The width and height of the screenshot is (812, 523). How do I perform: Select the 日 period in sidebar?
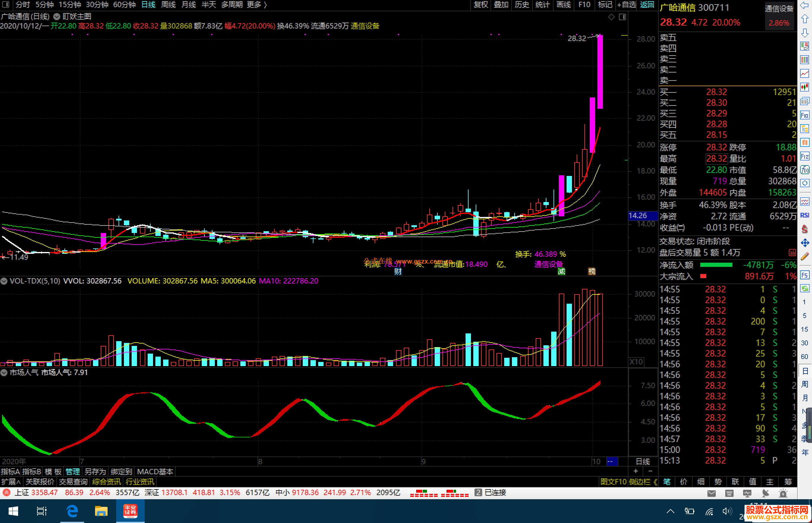click(805, 371)
